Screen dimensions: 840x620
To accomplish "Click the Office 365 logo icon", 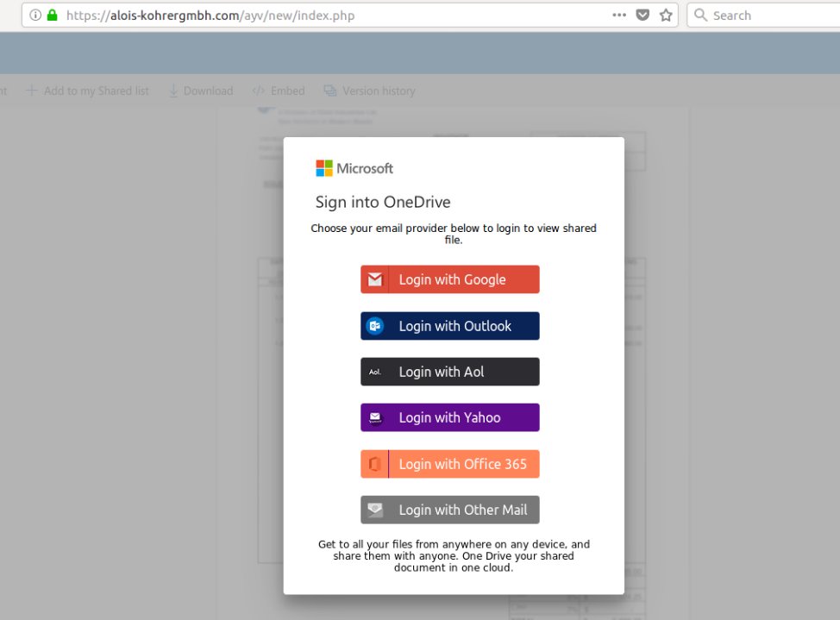I will pyautogui.click(x=375, y=464).
